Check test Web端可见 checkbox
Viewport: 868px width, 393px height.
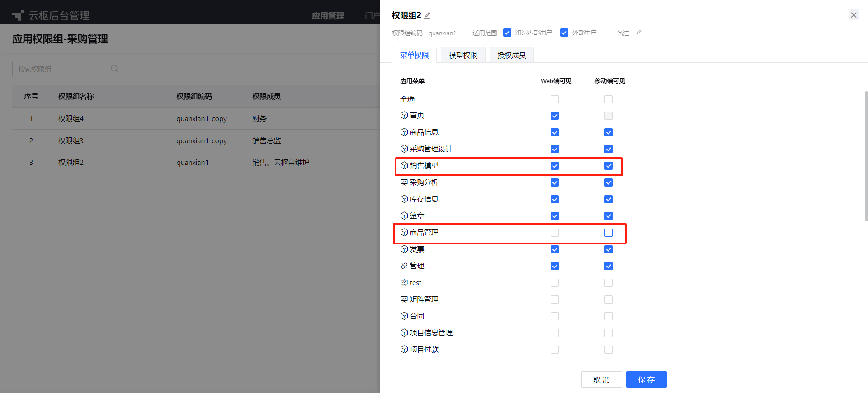coord(555,283)
